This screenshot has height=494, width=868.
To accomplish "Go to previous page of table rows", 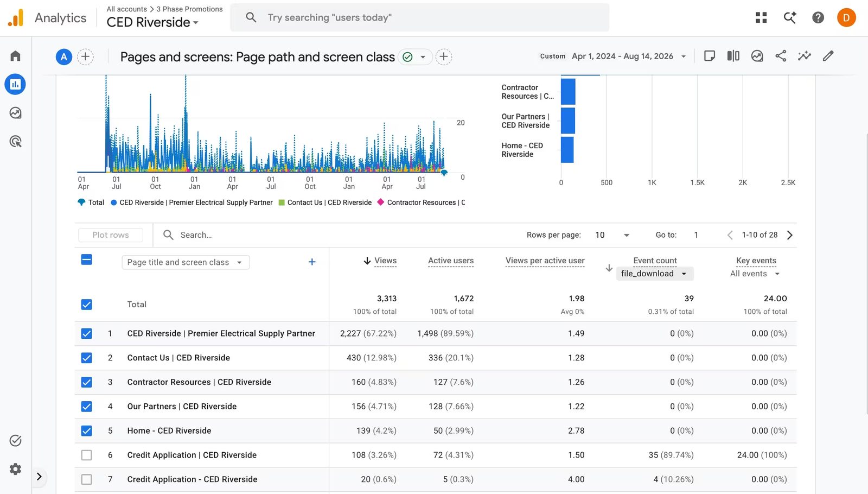I will (x=730, y=235).
